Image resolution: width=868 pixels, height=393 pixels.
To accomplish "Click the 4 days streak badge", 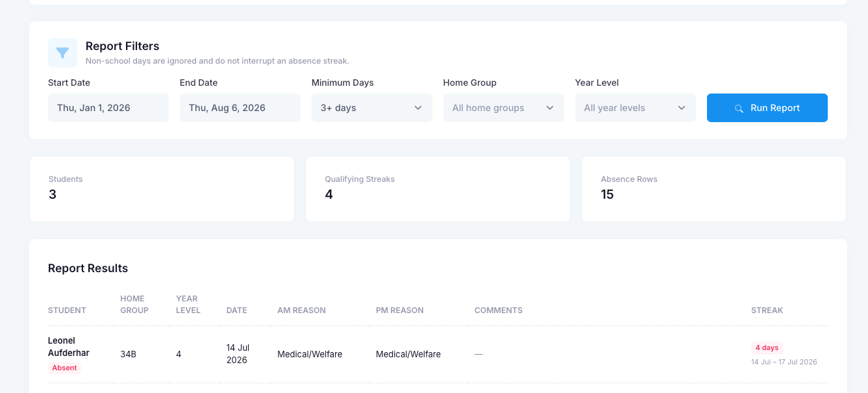I will [x=767, y=348].
